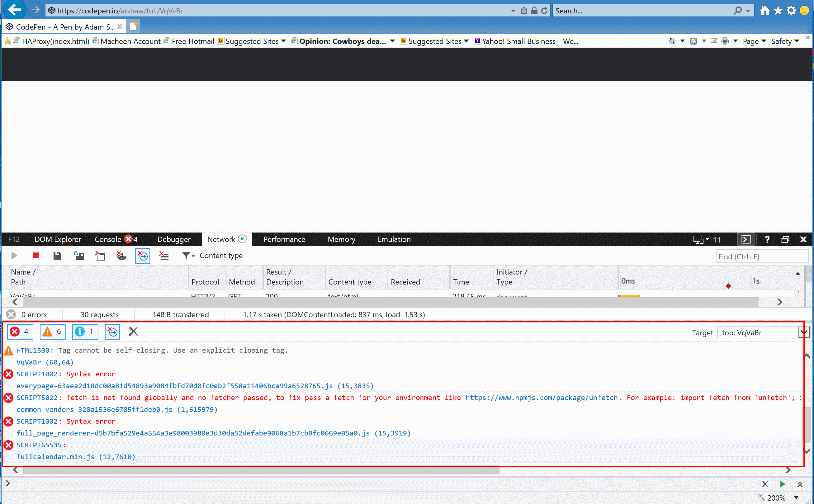This screenshot has height=504, width=814.
Task: Click the red diamond timeline marker
Action: [x=728, y=286]
